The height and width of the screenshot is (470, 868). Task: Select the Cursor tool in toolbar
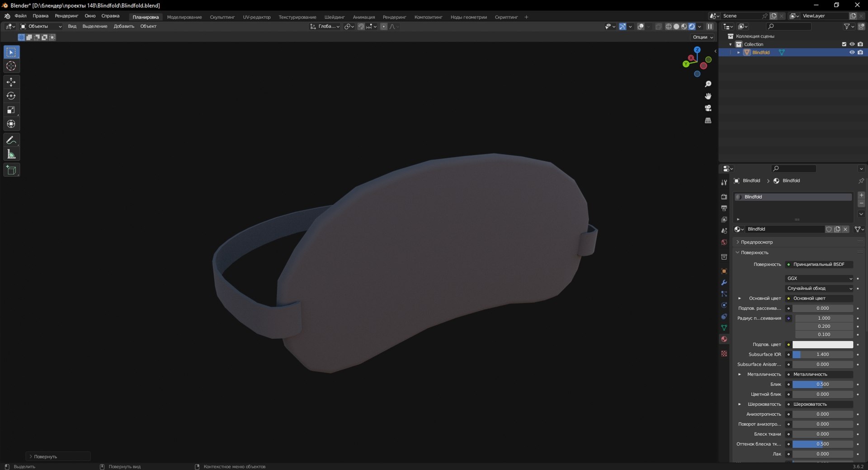coord(11,66)
